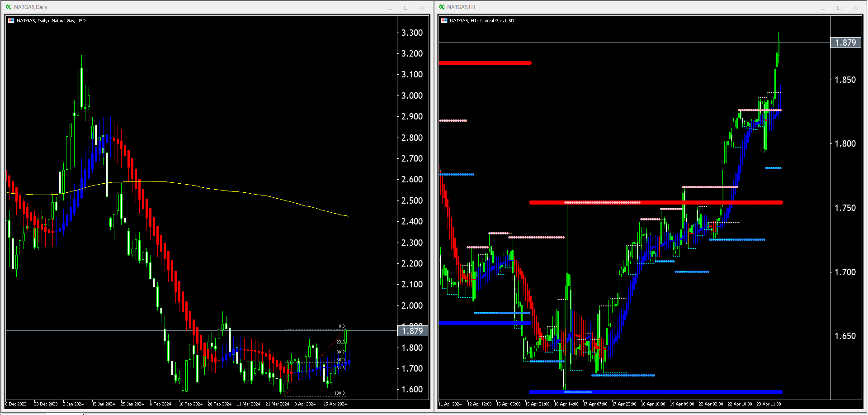This screenshot has width=868, height=415.
Task: Click the 1.879 current price tag on Daily chart
Action: [412, 331]
